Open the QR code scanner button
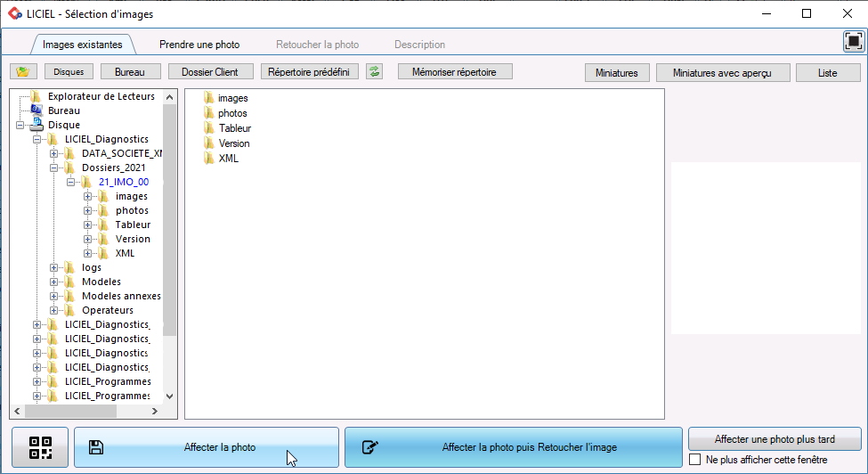 [x=40, y=447]
